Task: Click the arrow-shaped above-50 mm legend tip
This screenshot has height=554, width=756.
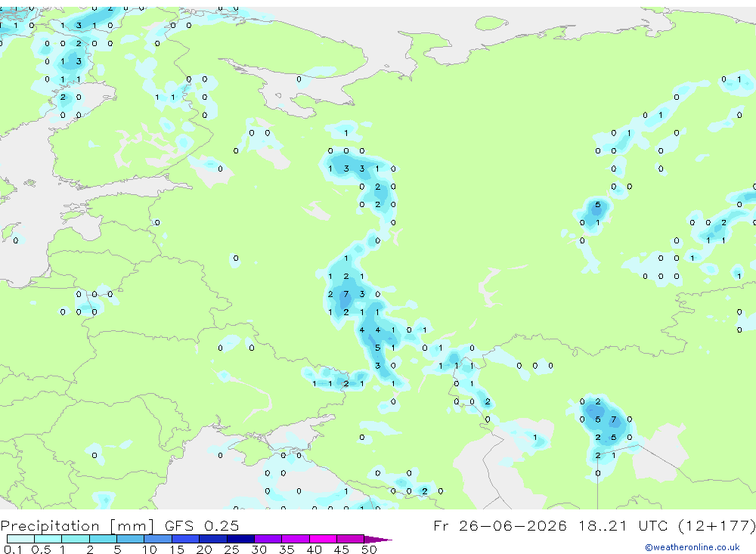Action: coord(377,539)
